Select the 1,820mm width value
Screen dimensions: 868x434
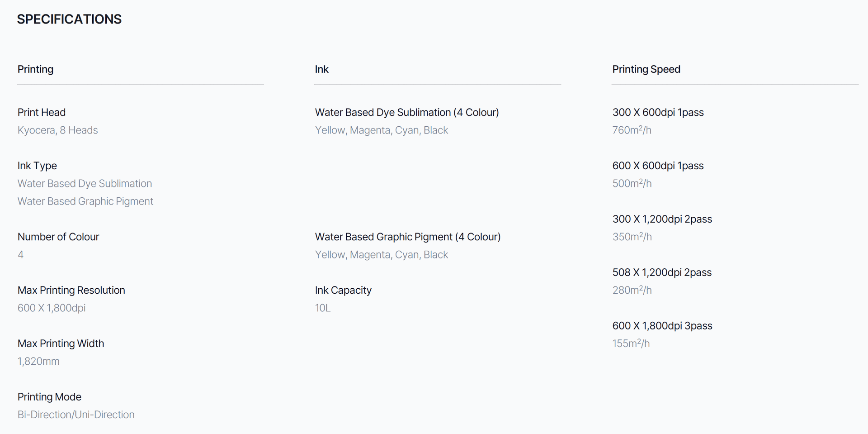38,362
